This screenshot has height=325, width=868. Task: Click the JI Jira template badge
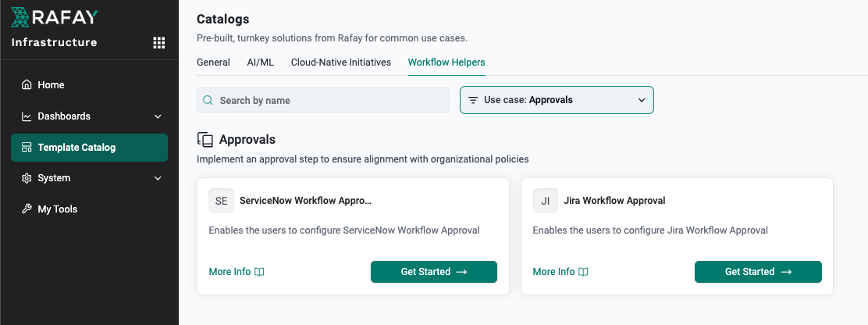tap(546, 201)
